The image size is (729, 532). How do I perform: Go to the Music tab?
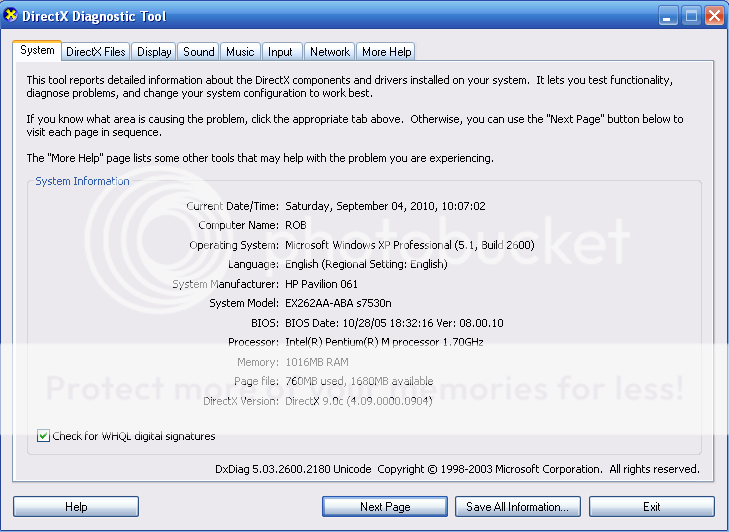240,52
